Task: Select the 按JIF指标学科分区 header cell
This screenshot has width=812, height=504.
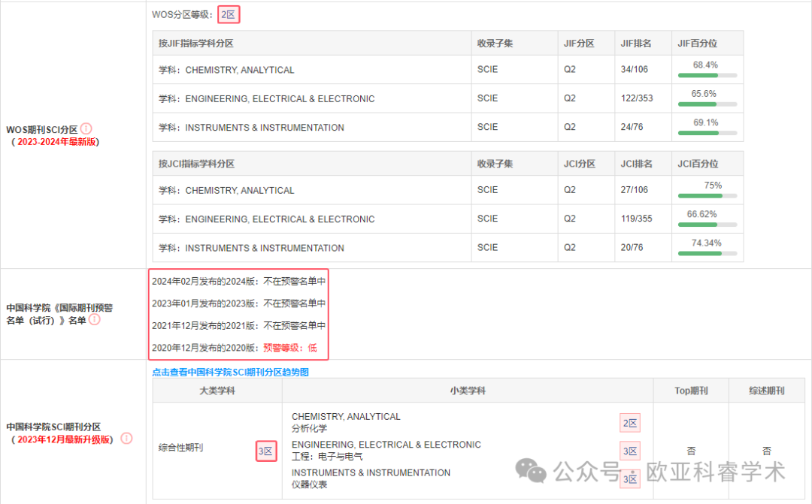Action: pyautogui.click(x=312, y=43)
